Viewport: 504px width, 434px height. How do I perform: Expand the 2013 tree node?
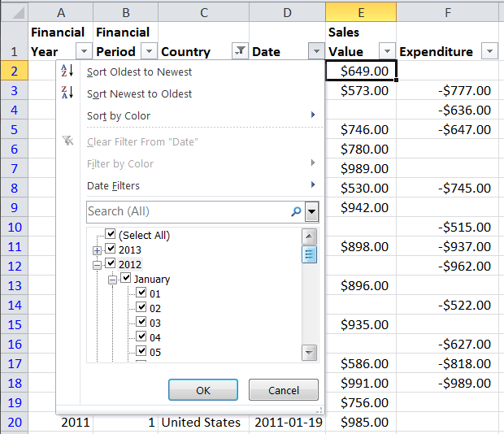(98, 250)
